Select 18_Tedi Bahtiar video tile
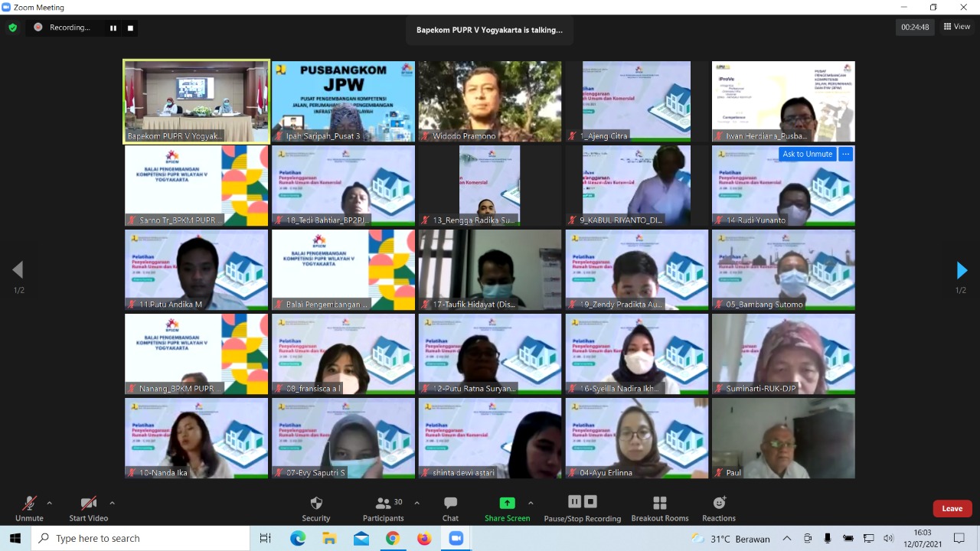The image size is (980, 551). [343, 186]
